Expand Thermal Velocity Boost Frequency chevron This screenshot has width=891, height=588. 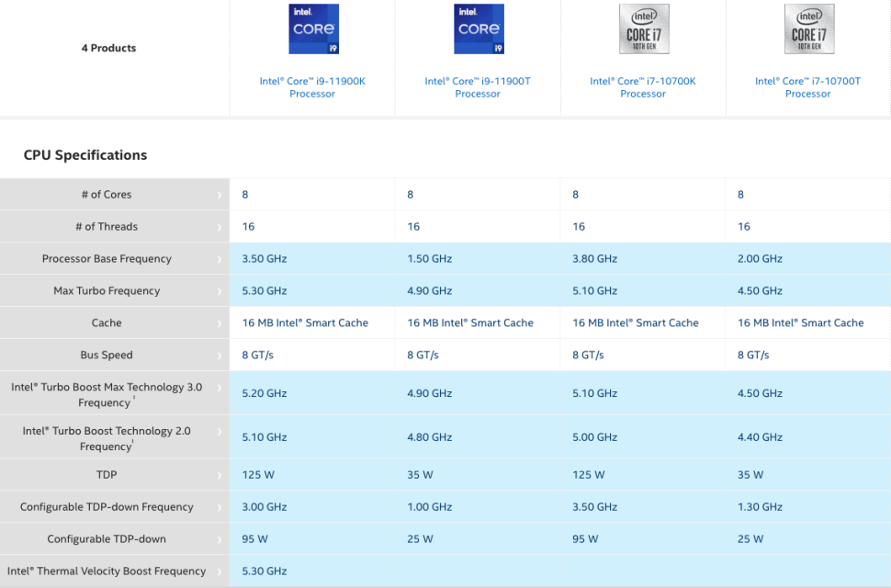[x=220, y=571]
